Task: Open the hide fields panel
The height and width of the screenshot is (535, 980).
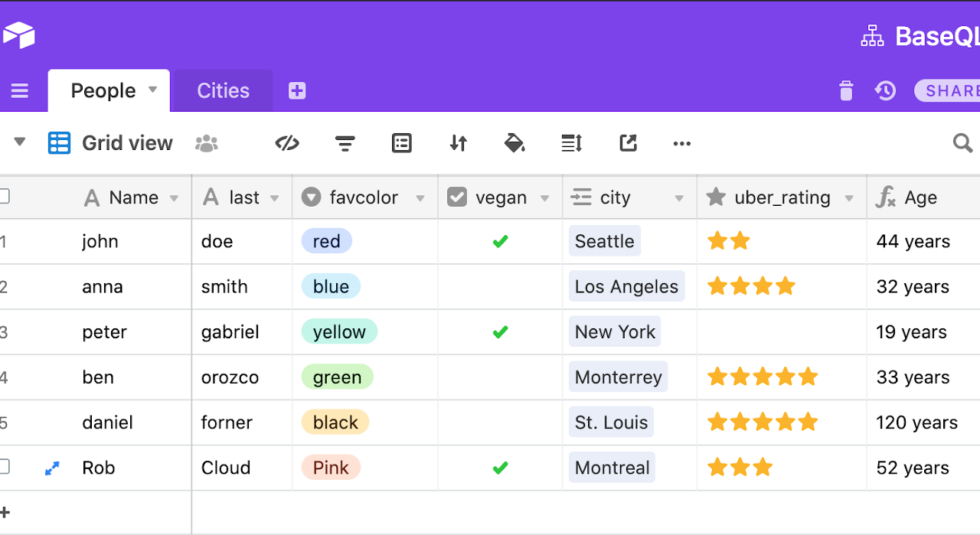Action: [x=287, y=142]
